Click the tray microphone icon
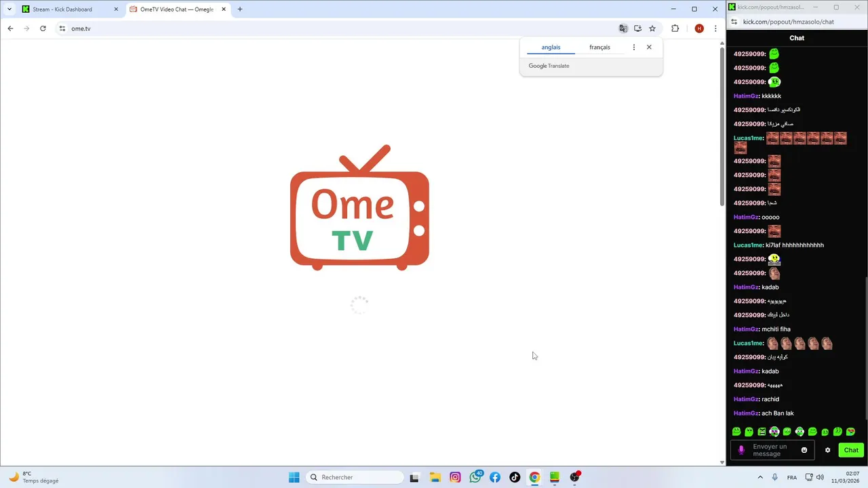 [775, 477]
